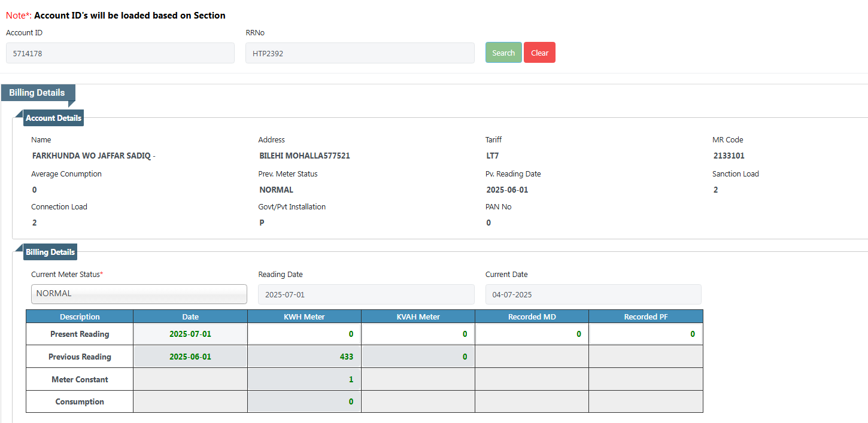Click the Consumption KWH value 0
Viewport: 868px width, 423px height.
tap(304, 401)
